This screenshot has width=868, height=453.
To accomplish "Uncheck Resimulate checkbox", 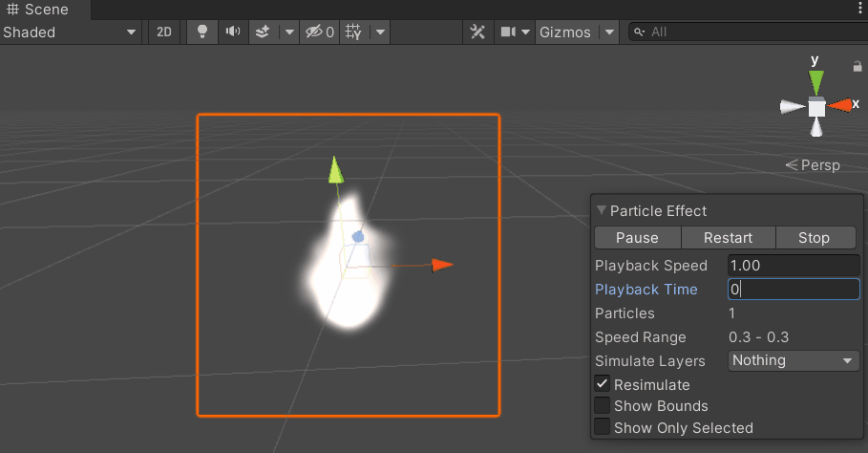I will tap(603, 384).
